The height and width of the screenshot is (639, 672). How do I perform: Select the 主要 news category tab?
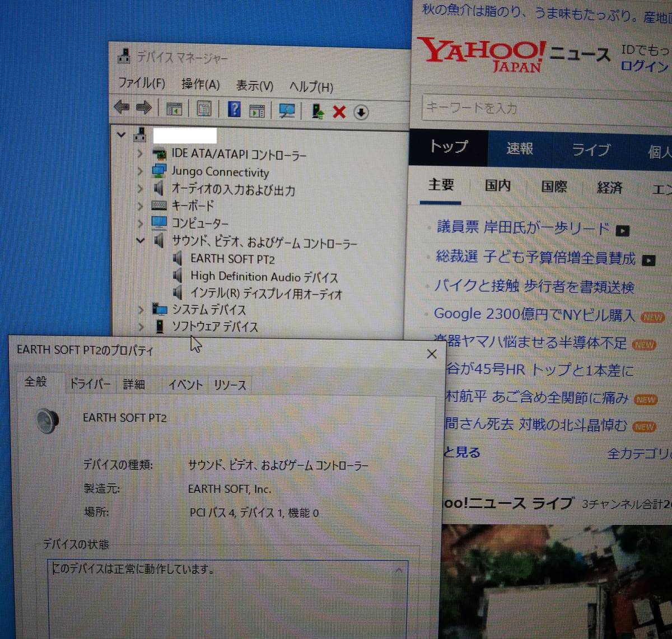coord(441,185)
